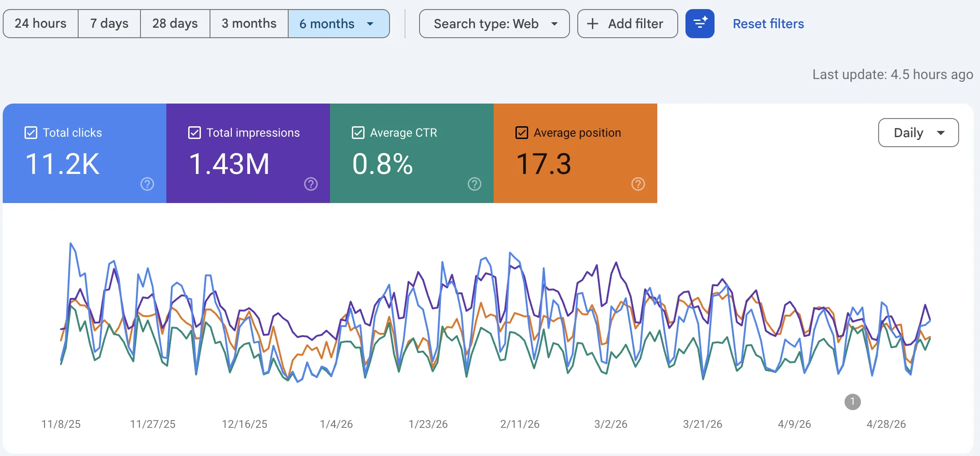The image size is (980, 456).
Task: Select the 28 days date range
Action: [x=175, y=24]
